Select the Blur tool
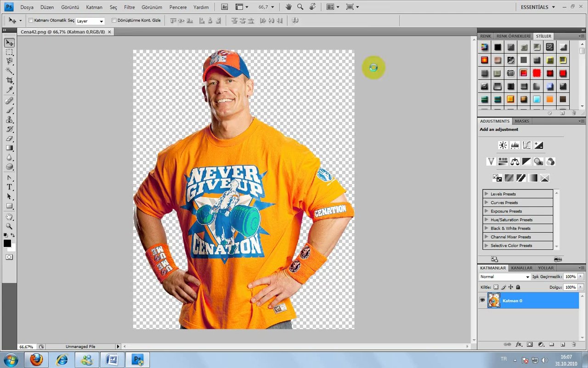This screenshot has width=588, height=368. click(9, 157)
